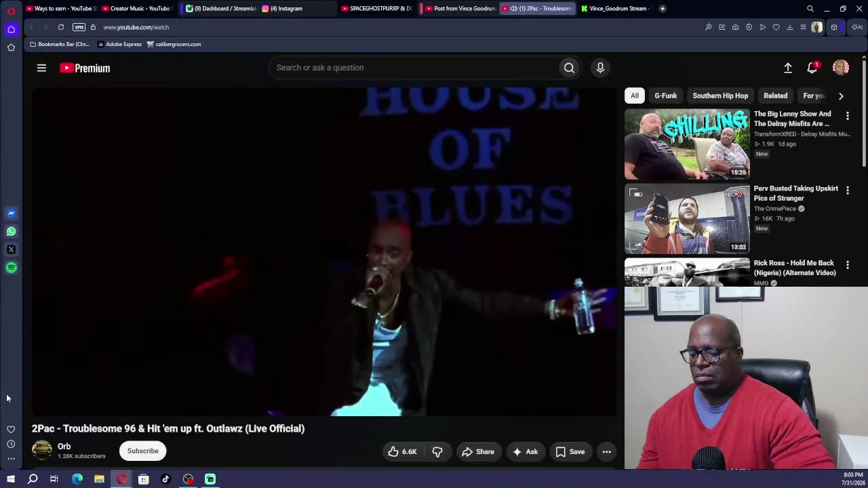Open Messenger in the Opera sidebar
The width and height of the screenshot is (868, 488).
[x=11, y=213]
